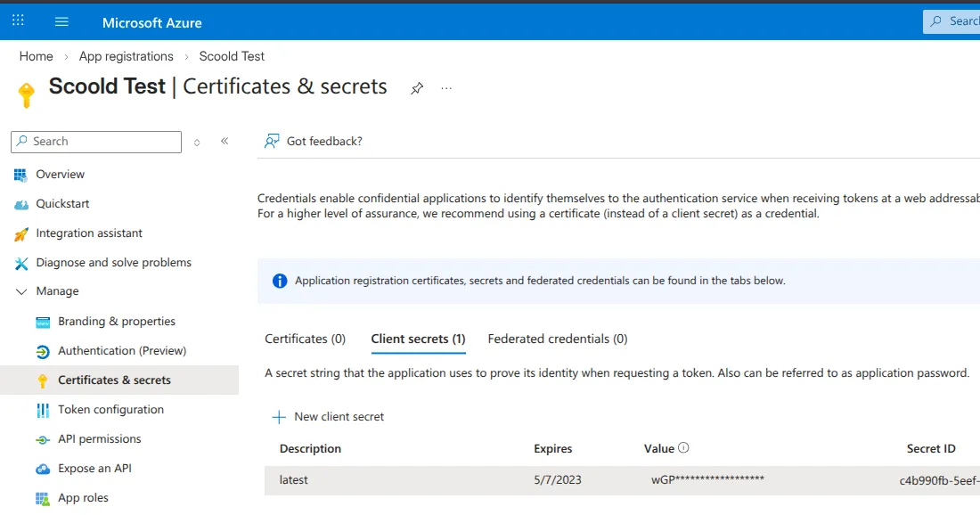Click the Got feedback icon
The height and width of the screenshot is (515, 980).
pyautogui.click(x=273, y=141)
